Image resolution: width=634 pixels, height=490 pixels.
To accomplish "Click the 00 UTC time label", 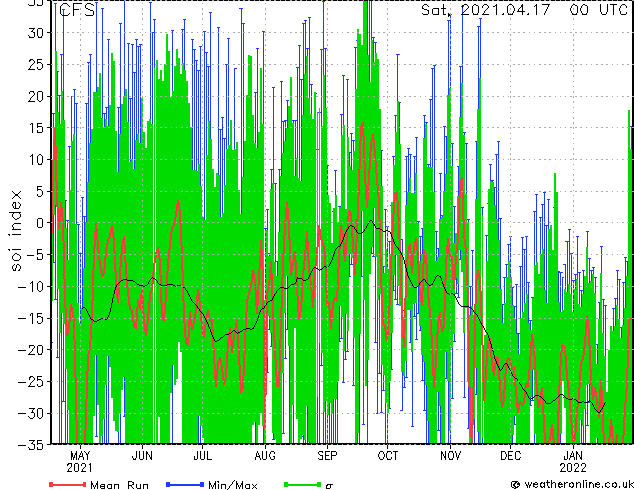I will coord(598,10).
